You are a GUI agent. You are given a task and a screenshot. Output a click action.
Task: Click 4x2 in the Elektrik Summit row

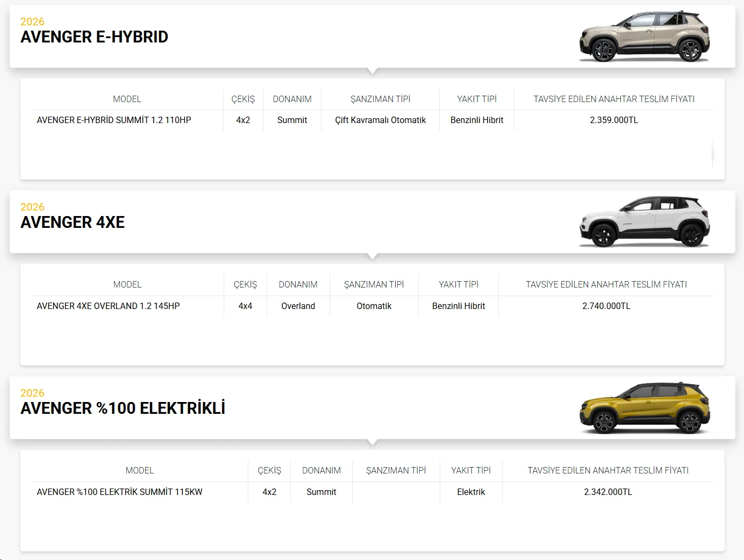point(269,492)
